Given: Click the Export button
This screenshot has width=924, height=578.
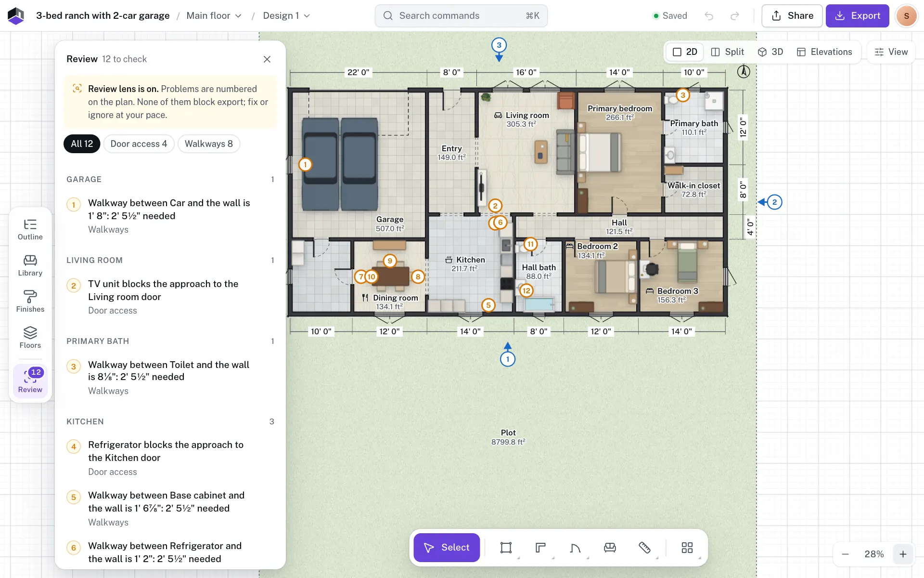Looking at the screenshot, I should pyautogui.click(x=858, y=16).
